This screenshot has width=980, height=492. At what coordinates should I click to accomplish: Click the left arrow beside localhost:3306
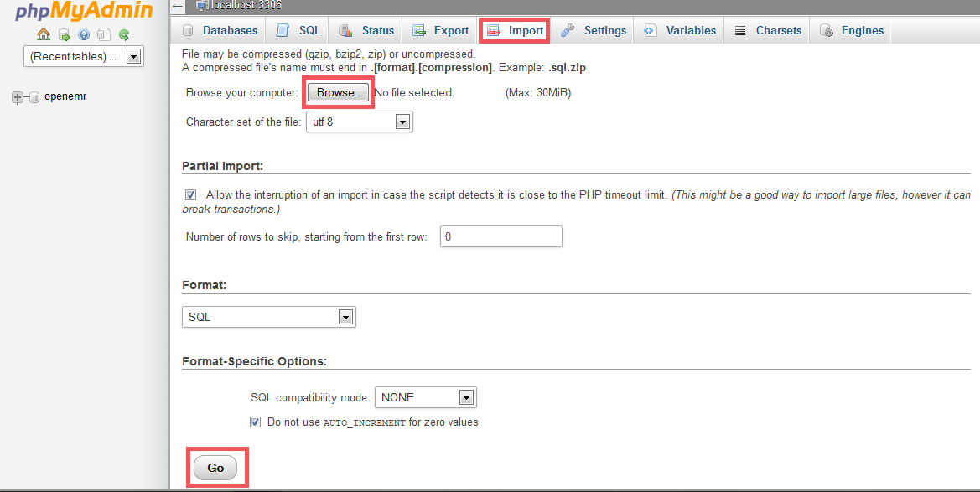178,6
